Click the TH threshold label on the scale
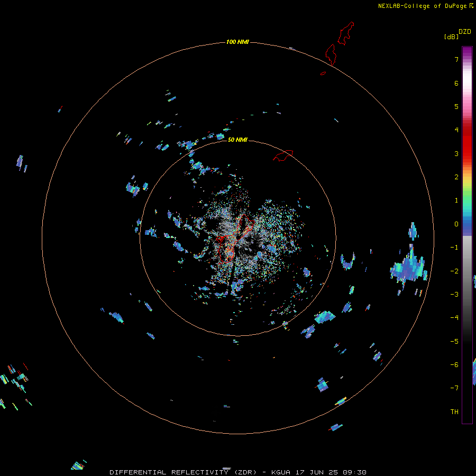This screenshot has height=476, width=476. [454, 412]
